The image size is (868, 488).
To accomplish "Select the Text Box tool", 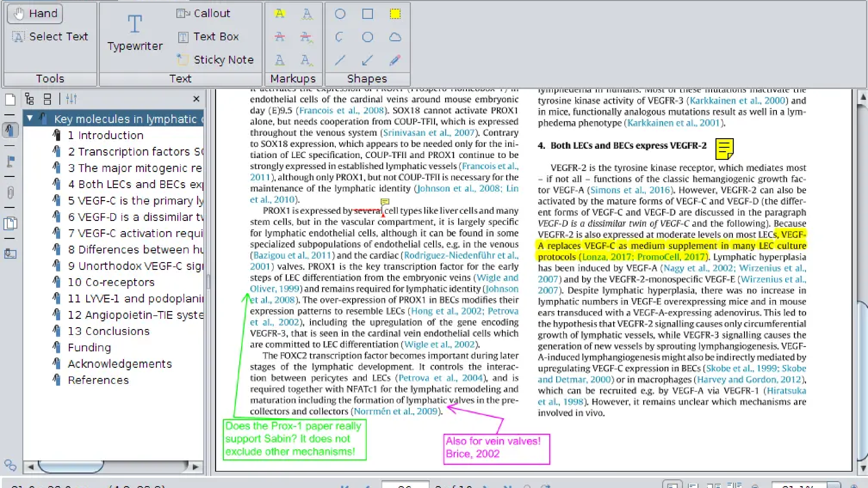I will (x=208, y=36).
